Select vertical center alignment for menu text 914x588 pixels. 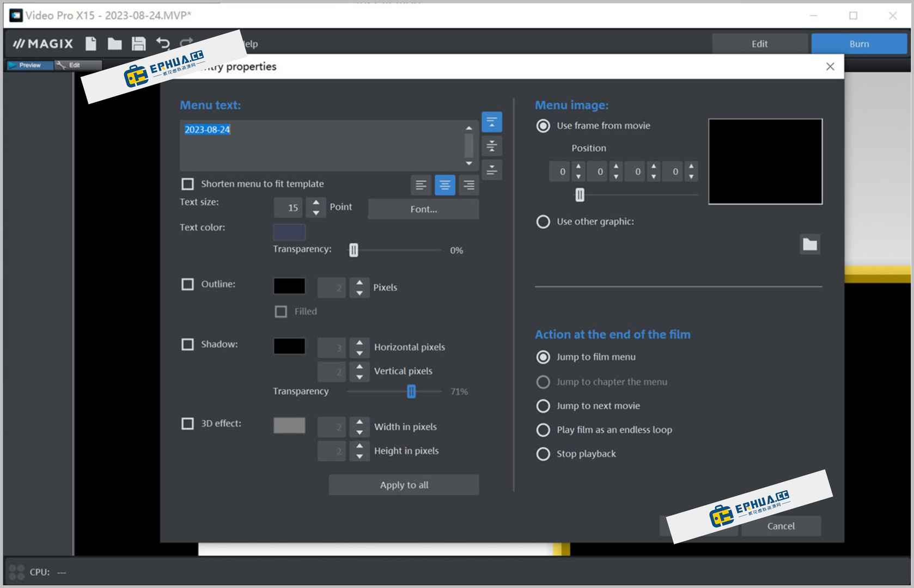point(492,146)
